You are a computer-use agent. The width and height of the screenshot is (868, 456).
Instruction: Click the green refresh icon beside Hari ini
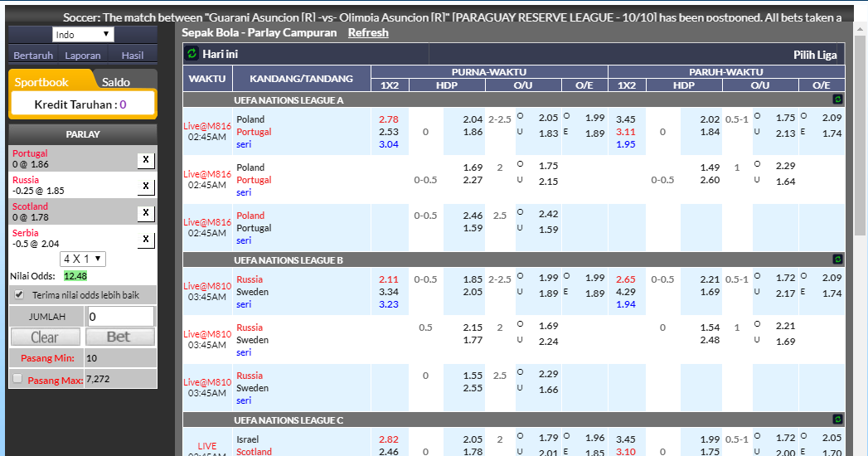(192, 54)
